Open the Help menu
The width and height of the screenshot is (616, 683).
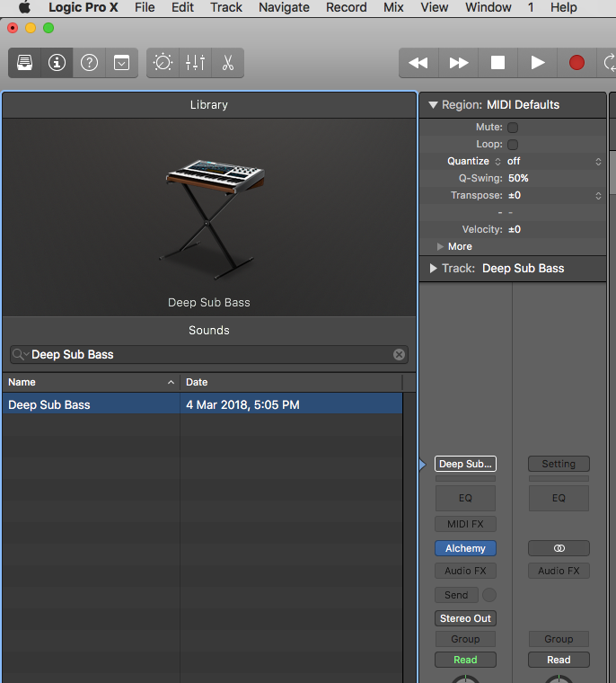563,7
